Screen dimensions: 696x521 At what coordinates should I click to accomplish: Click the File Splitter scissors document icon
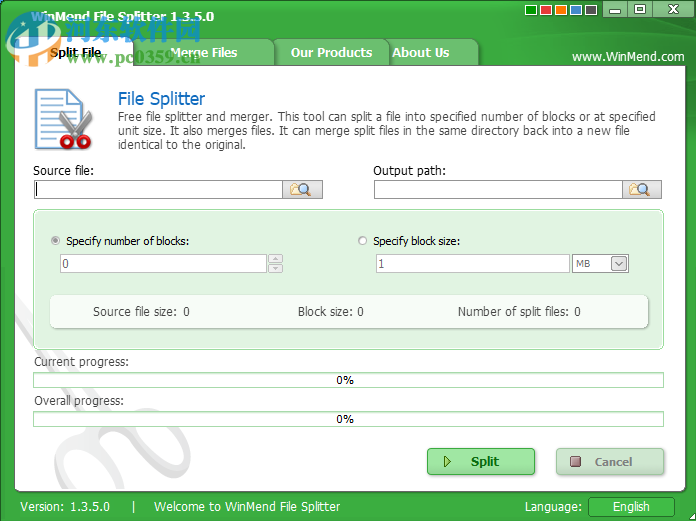click(63, 119)
